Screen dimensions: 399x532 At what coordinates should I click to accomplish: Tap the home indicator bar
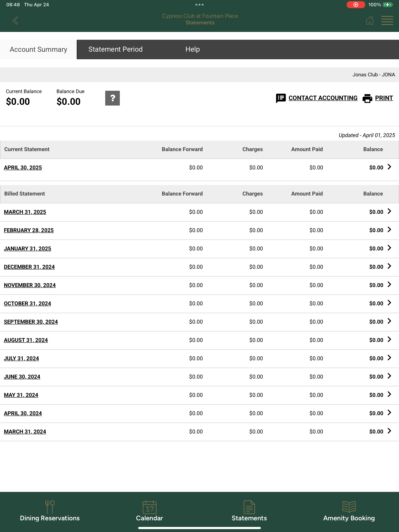199,528
